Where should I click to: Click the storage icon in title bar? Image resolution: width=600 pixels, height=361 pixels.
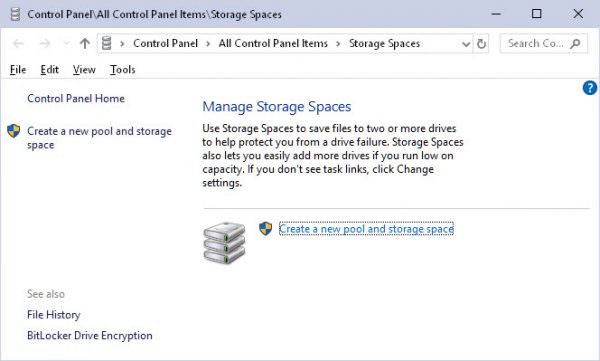point(15,14)
